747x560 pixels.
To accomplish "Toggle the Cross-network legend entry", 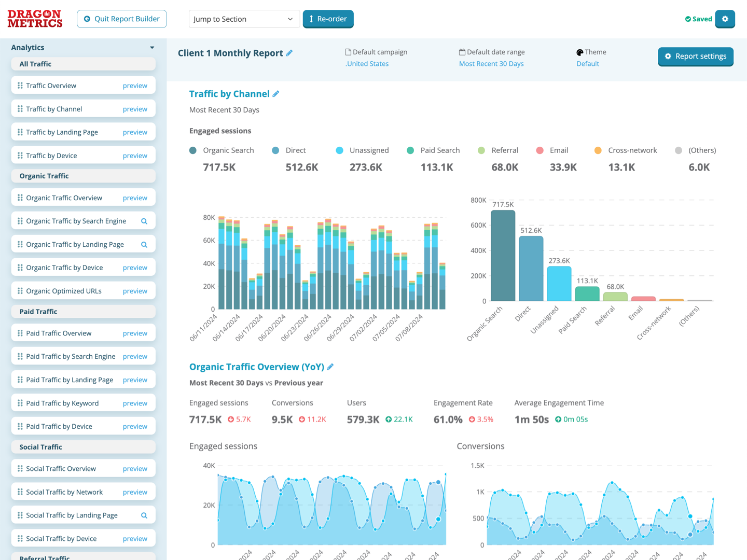I will coord(626,150).
